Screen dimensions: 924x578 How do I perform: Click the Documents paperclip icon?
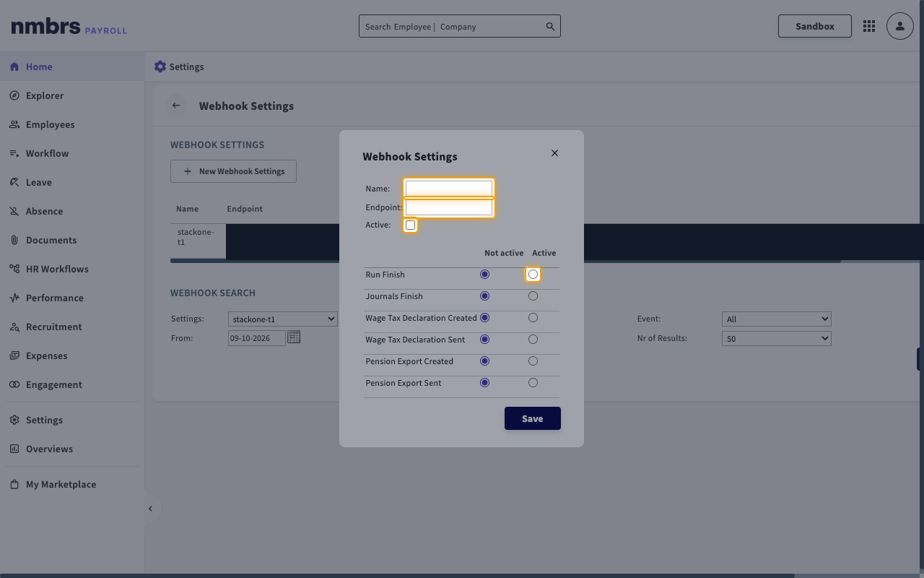14,240
